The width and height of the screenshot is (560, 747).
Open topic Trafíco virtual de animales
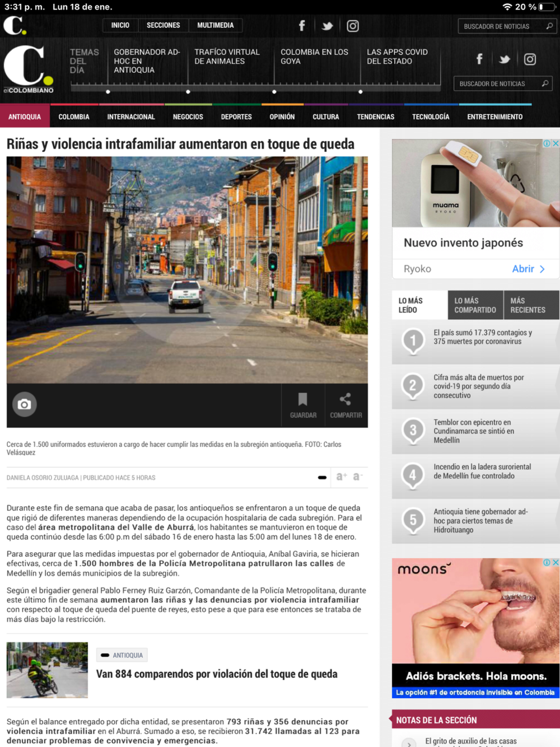(227, 57)
